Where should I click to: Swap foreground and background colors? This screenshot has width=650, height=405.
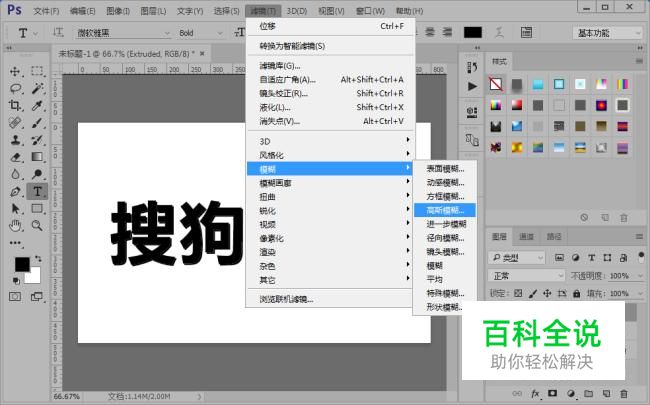pyautogui.click(x=38, y=259)
